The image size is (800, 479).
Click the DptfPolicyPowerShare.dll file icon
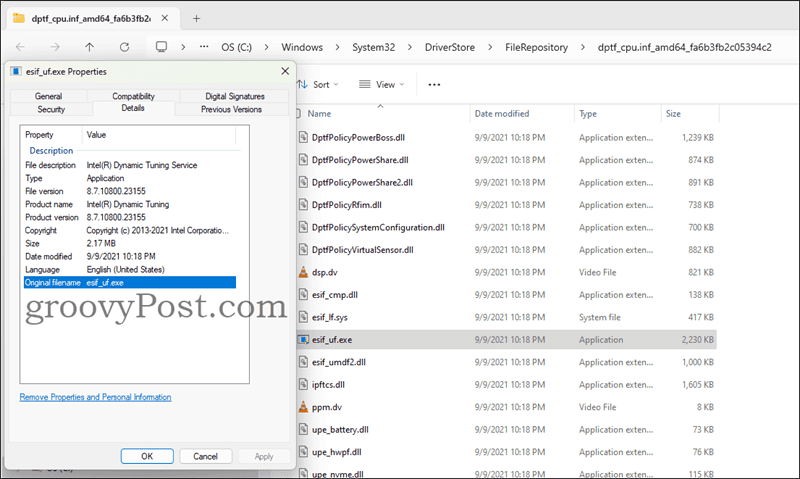[x=303, y=160]
